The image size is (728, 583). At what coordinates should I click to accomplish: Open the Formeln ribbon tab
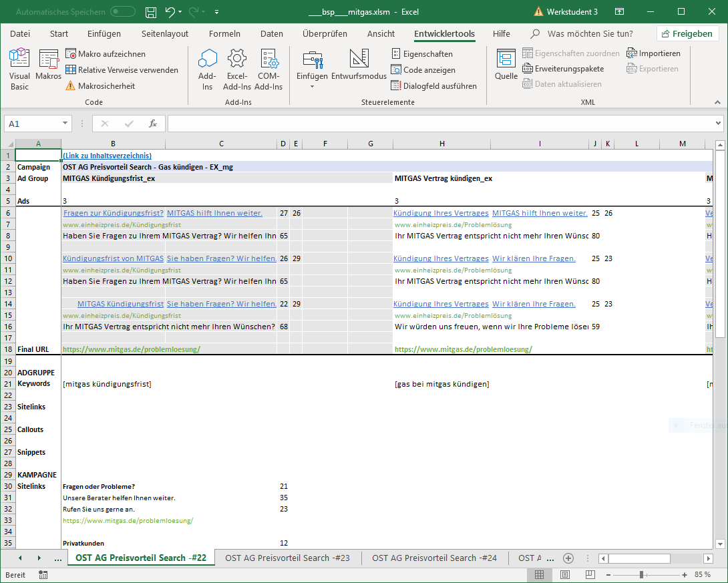(224, 34)
